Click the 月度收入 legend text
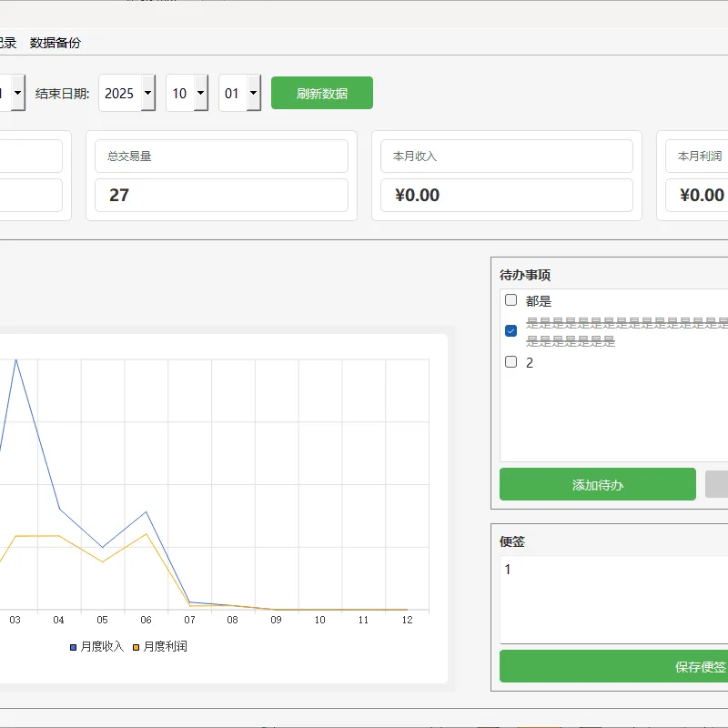 pos(102,646)
